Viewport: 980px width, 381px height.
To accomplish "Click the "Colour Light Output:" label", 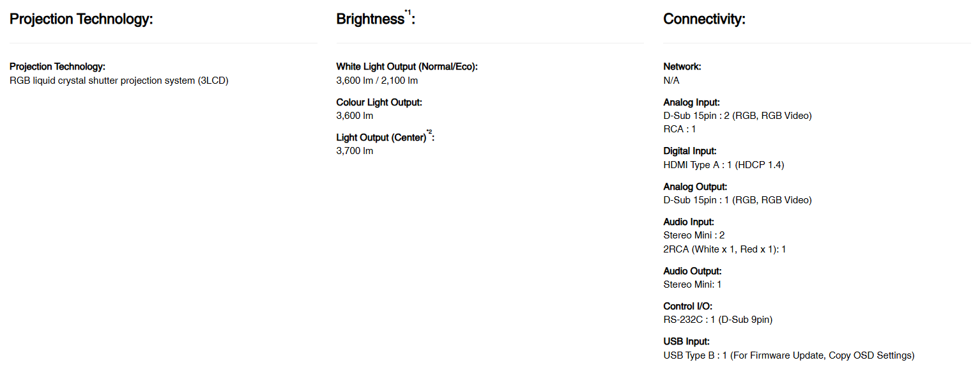I will tap(379, 102).
